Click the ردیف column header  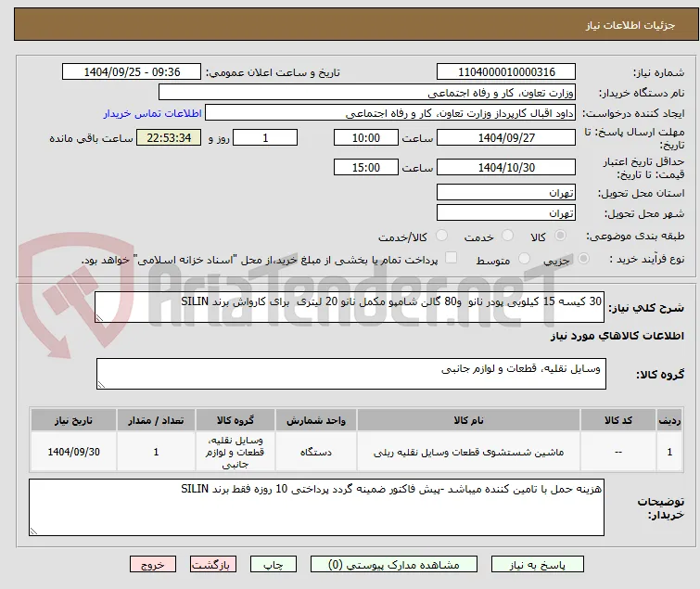(x=669, y=421)
